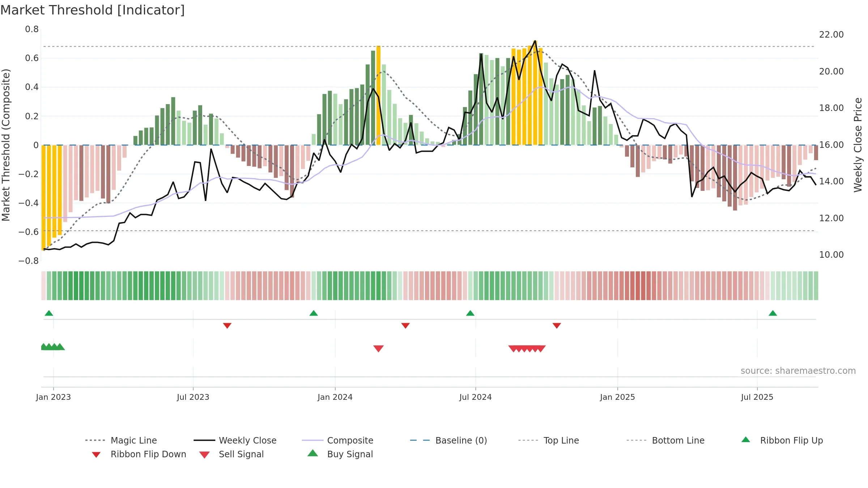Click the Jan 2025 x-axis label
The width and height of the screenshot is (868, 488).
tap(618, 397)
